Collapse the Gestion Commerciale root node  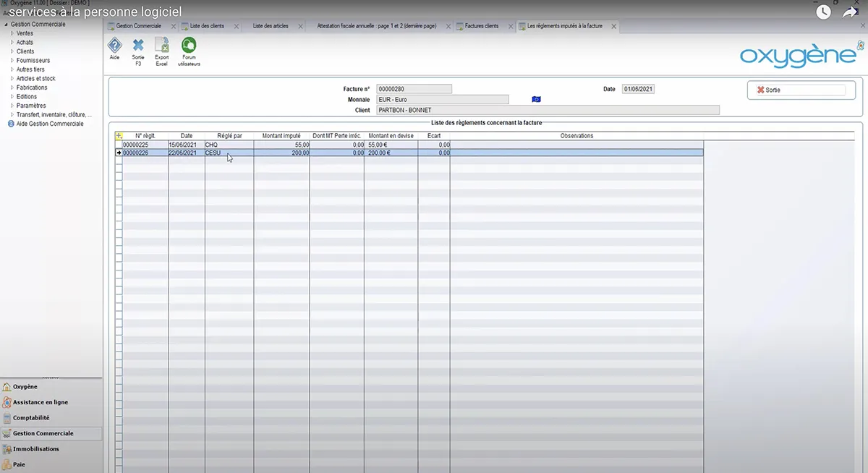[x=4, y=25]
